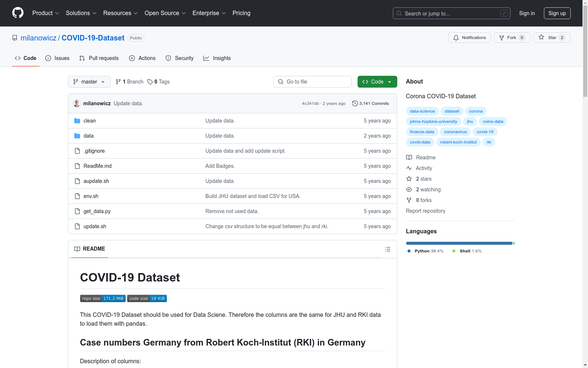
Task: Click the Python language bar segment
Action: click(459, 243)
